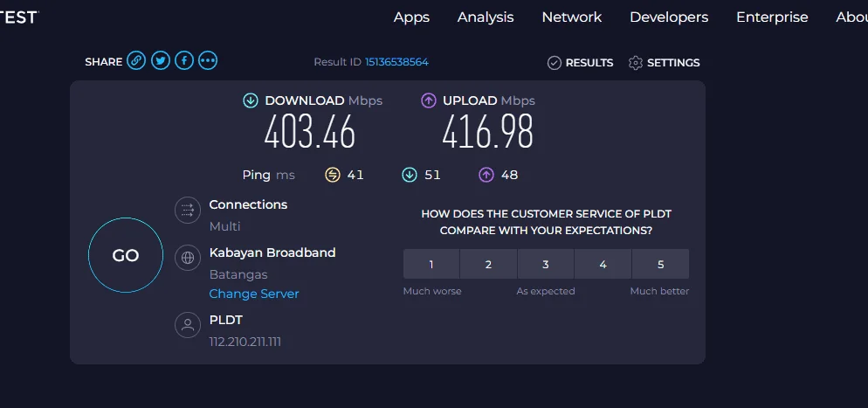Click the download arrow icon beside DOWNLOAD
This screenshot has height=408, width=868.
tap(251, 100)
